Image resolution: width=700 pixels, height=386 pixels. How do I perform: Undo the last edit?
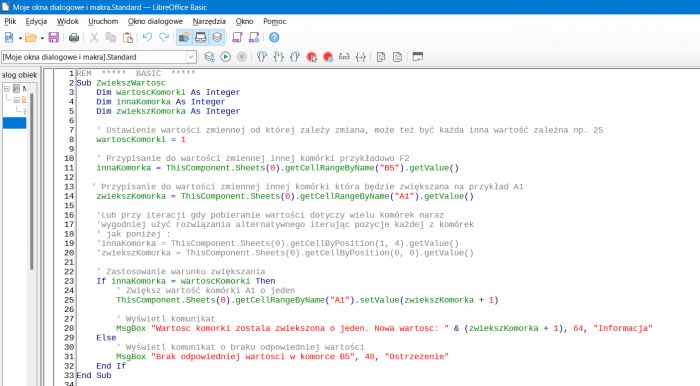tap(147, 37)
